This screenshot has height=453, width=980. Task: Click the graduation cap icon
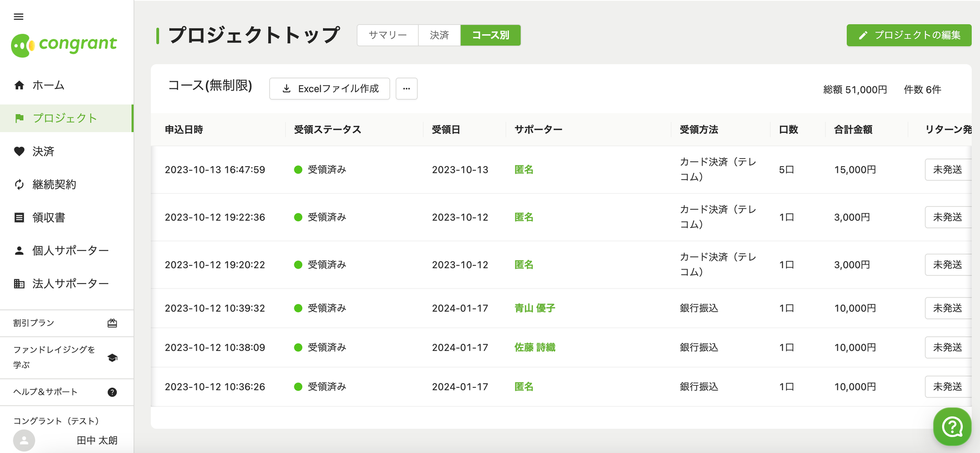point(112,358)
